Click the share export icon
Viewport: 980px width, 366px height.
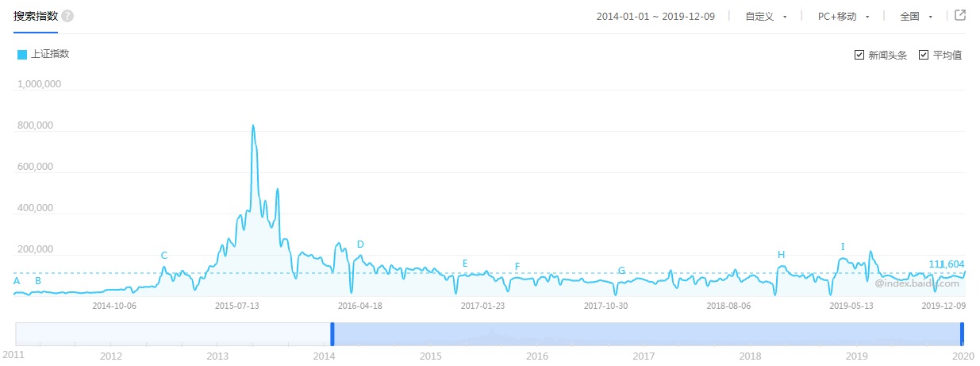pyautogui.click(x=960, y=16)
